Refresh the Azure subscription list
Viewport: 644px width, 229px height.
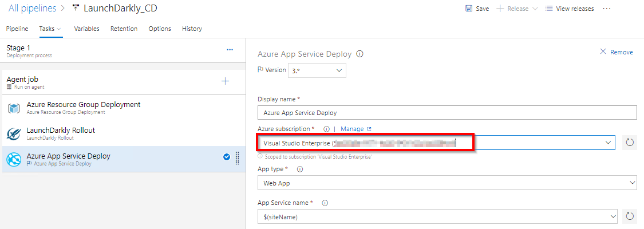click(630, 143)
